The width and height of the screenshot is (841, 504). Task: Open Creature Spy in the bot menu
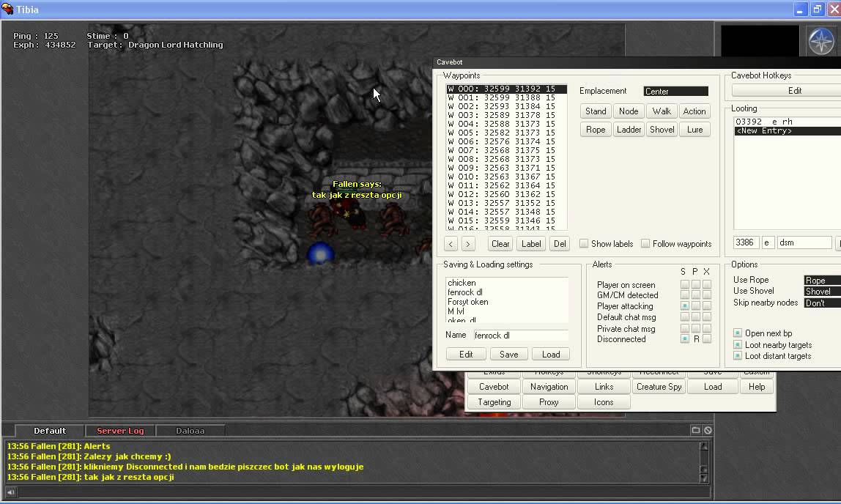click(x=659, y=387)
